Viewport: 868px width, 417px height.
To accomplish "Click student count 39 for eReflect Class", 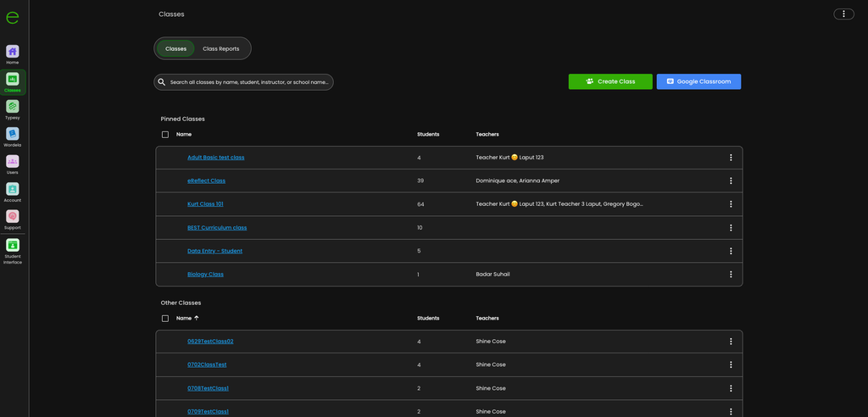I will [x=420, y=181].
